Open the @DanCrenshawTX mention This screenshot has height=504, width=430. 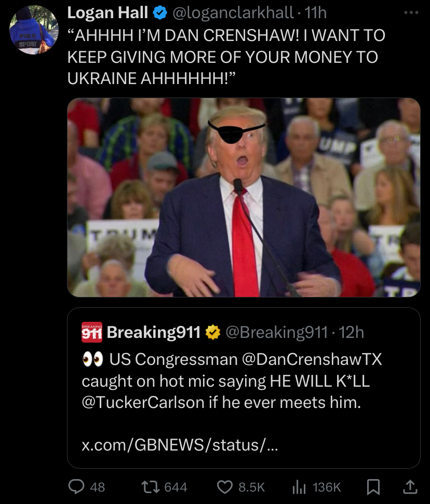tap(312, 359)
